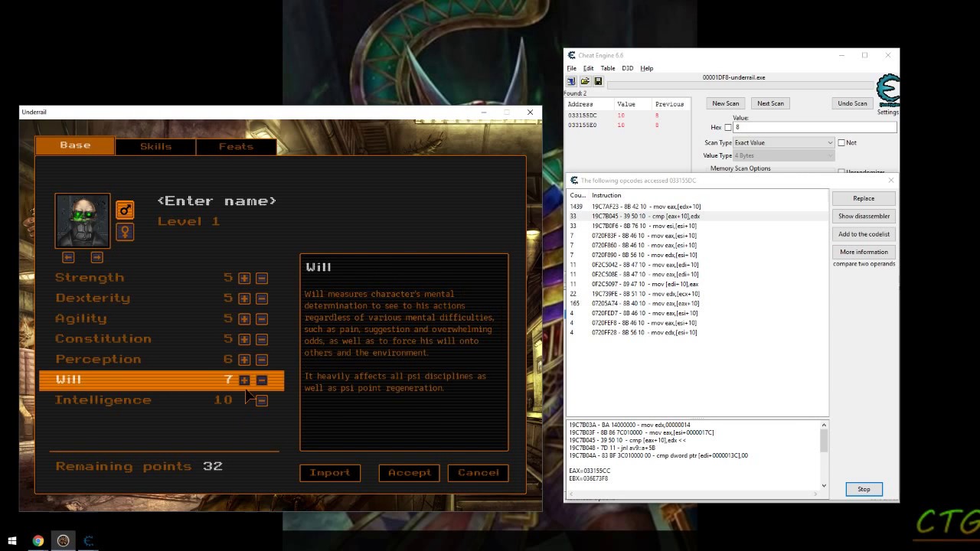The image size is (980, 551).
Task: Click the save floppy disk icon
Action: tap(598, 81)
